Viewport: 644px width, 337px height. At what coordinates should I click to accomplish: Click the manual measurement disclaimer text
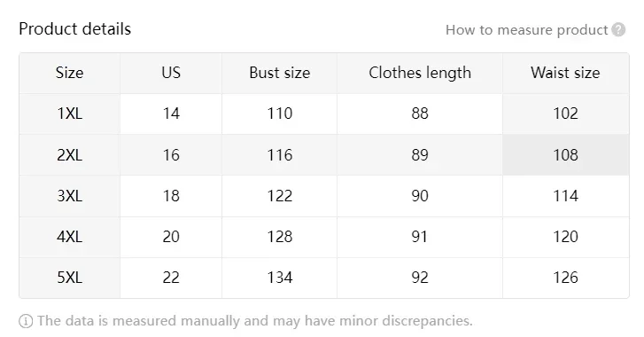255,320
